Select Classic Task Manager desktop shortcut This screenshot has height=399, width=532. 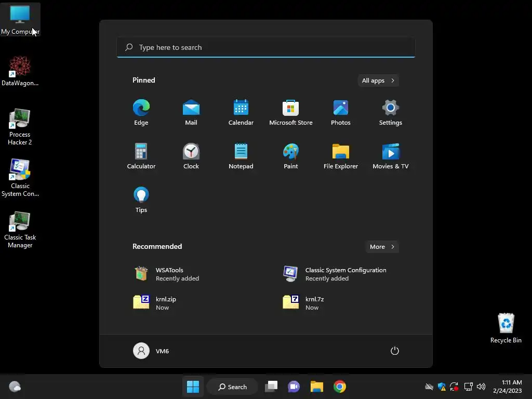click(20, 230)
